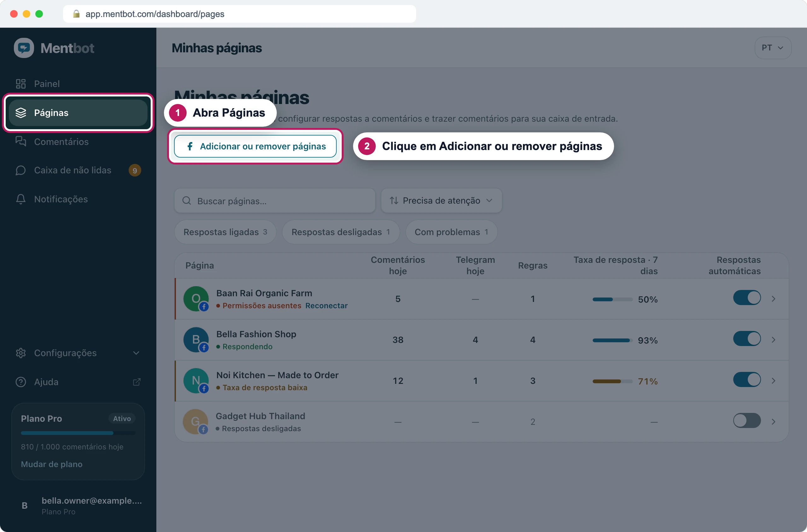Screen dimensions: 807x532
Task: Click Adicionar ou remover páginas button
Action: tap(255, 146)
